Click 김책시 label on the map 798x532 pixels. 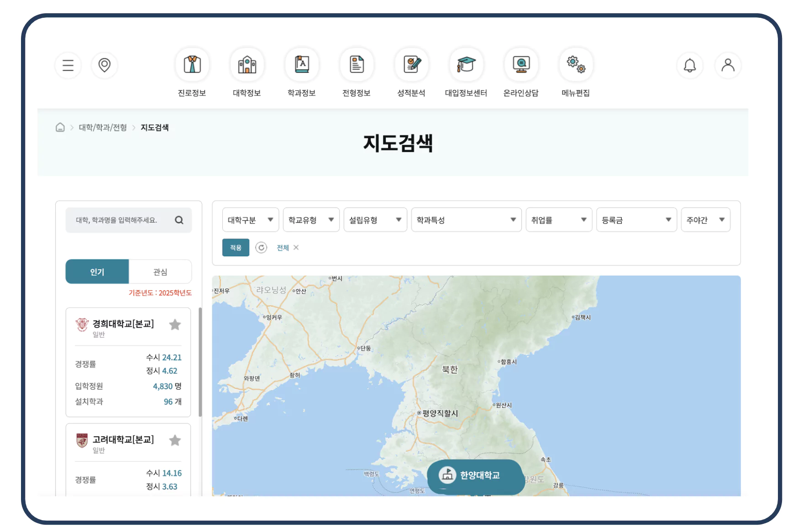[x=583, y=318]
